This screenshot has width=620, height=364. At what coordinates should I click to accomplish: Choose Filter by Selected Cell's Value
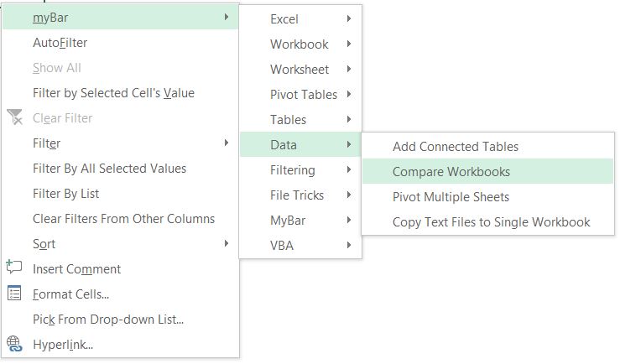(120, 93)
